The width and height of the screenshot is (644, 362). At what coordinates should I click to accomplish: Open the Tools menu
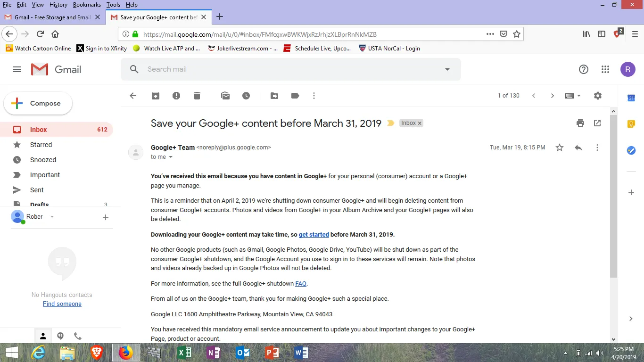coord(113,4)
